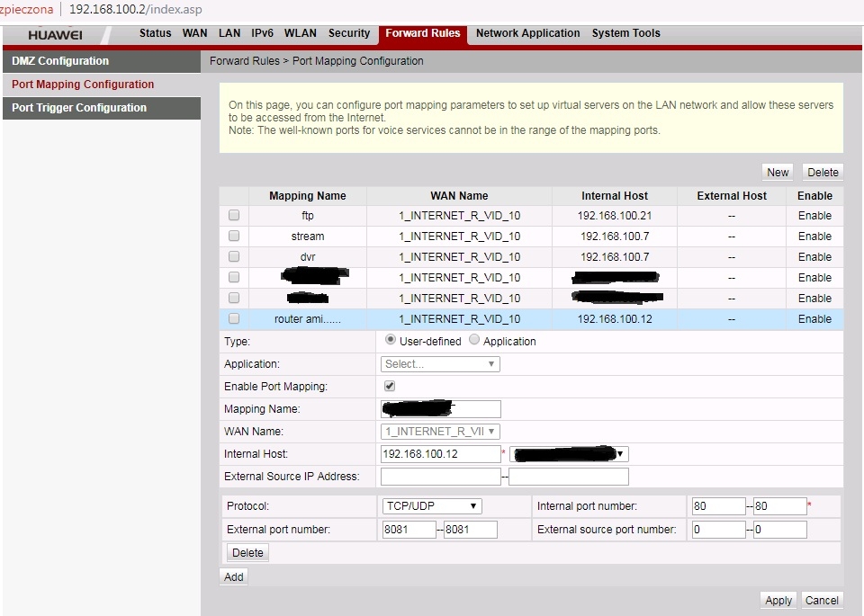Click WAN name cell in stream row
The image size is (864, 616).
(459, 237)
